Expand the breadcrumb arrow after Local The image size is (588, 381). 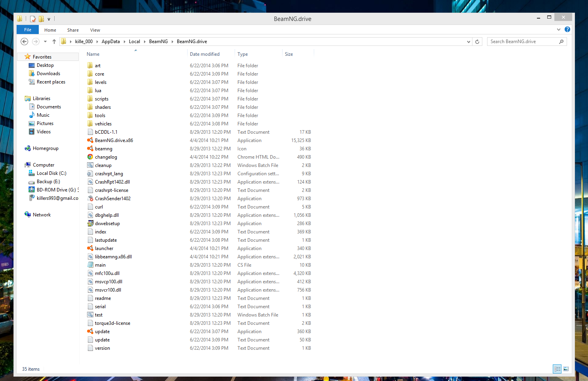(x=144, y=42)
